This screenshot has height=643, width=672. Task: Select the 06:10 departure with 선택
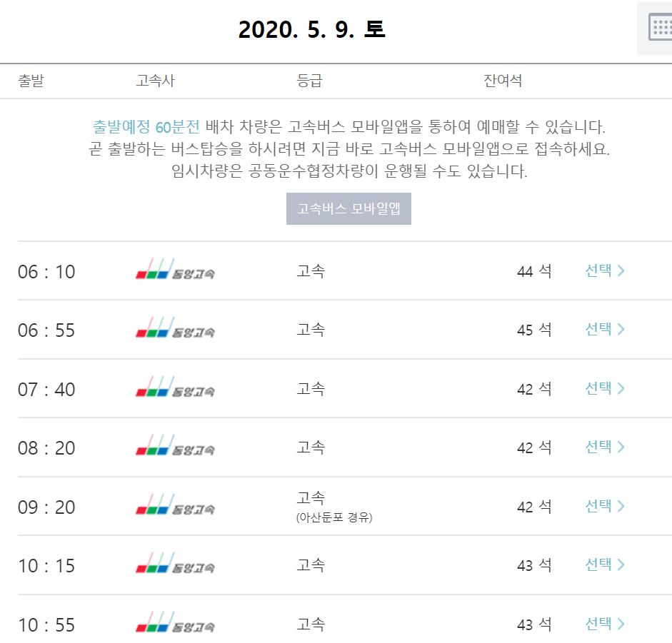point(605,270)
